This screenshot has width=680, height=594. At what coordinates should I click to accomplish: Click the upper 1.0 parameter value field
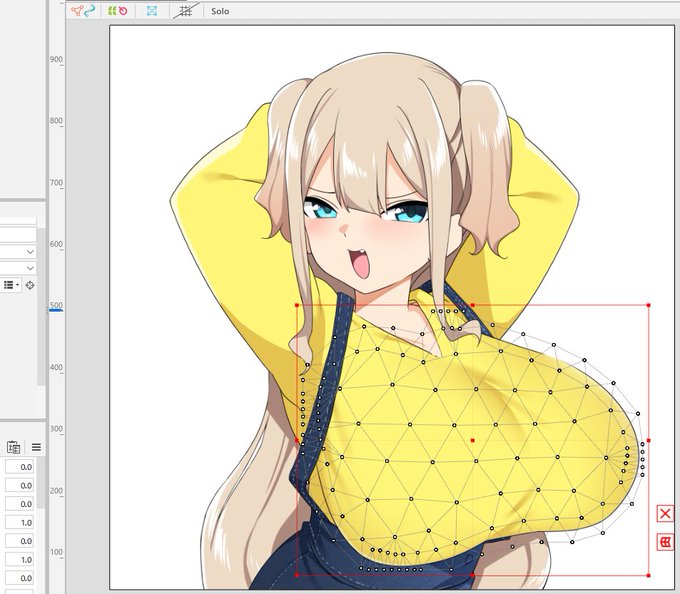click(x=20, y=522)
